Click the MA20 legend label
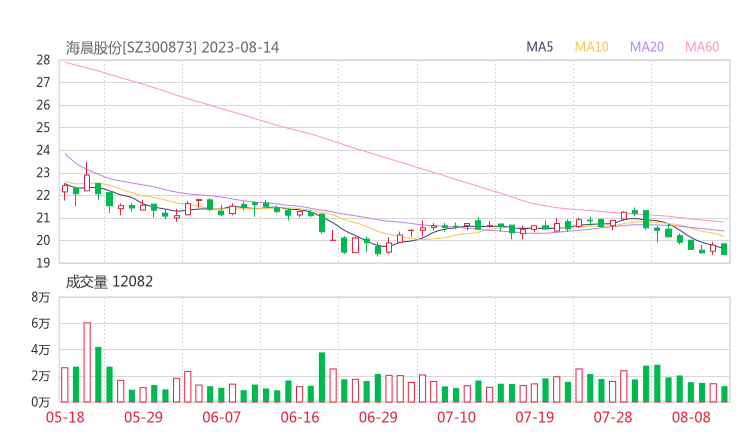Screen dimensions: 740x440 point(647,47)
